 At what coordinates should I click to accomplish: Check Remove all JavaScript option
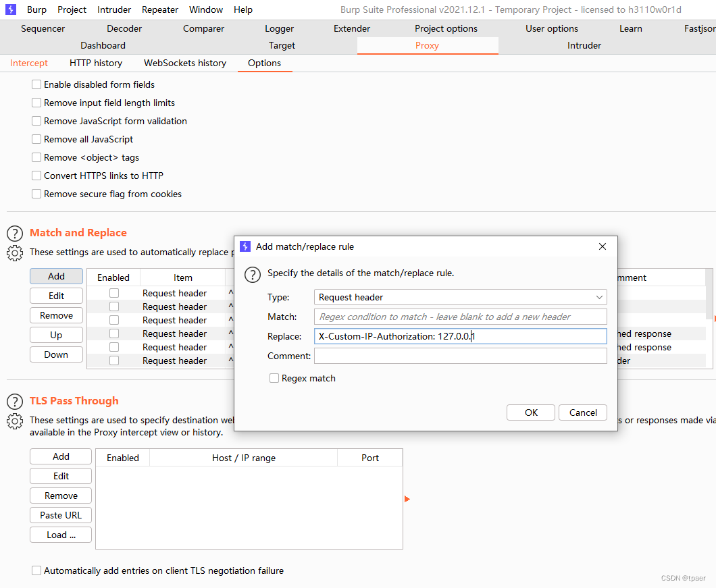point(36,139)
